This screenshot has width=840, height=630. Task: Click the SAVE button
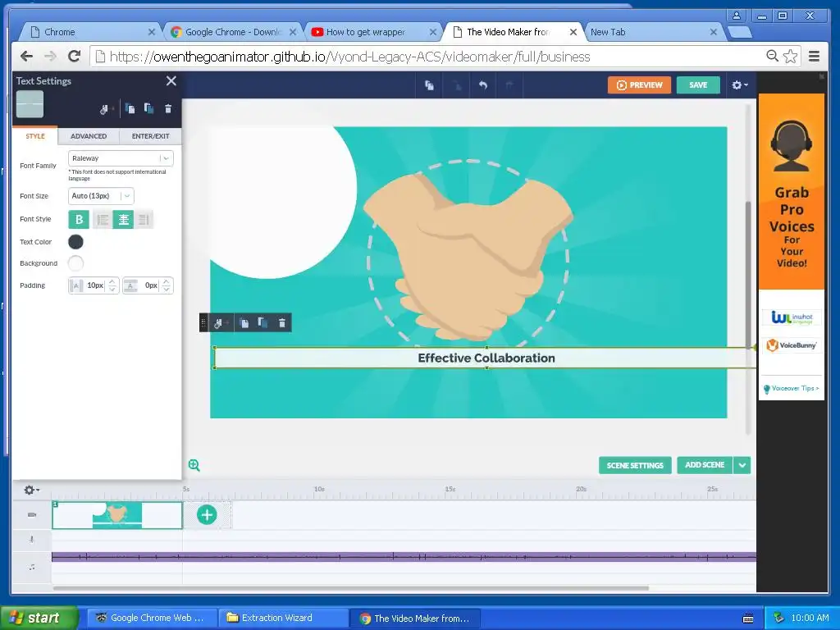pos(698,85)
